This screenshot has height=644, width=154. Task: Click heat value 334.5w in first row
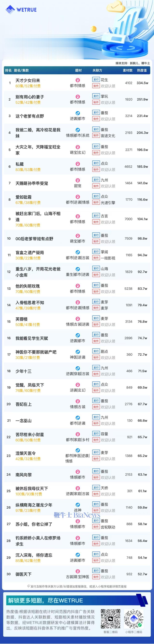pyautogui.click(x=142, y=83)
